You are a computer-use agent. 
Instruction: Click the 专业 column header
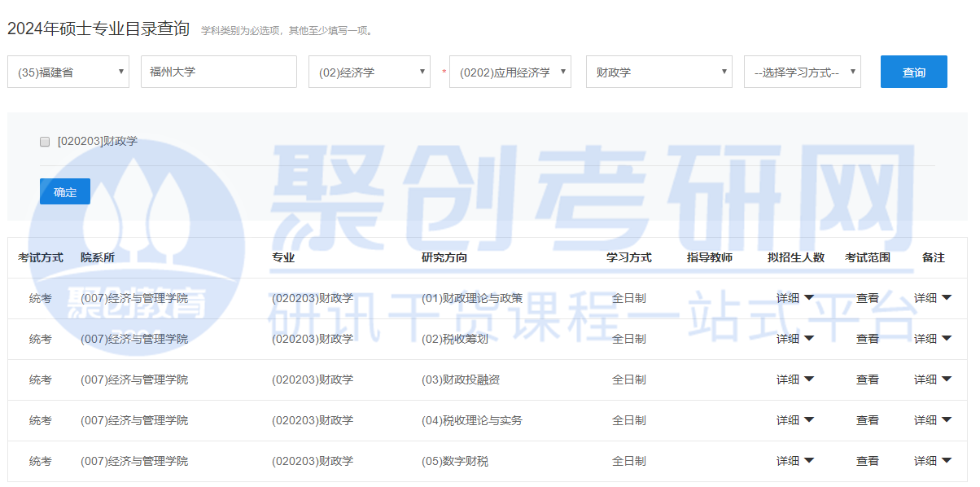283,257
